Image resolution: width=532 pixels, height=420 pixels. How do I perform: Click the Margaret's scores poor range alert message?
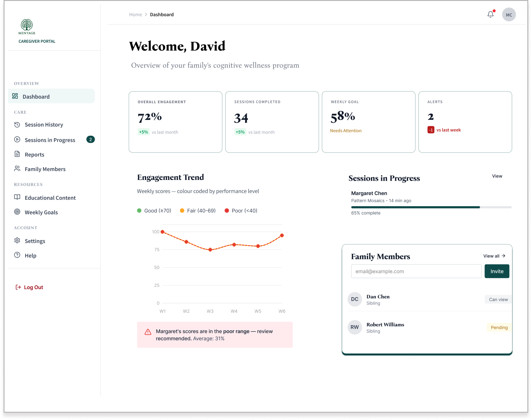(214, 335)
